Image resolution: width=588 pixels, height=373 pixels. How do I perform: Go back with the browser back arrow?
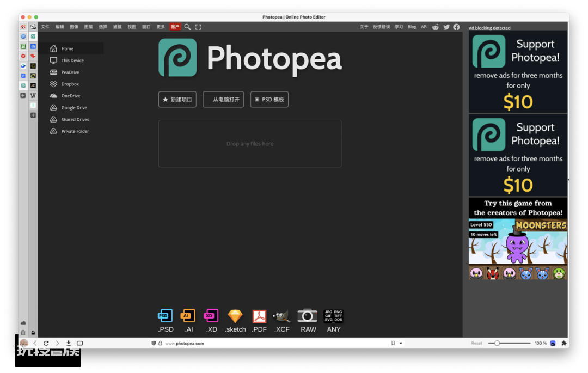click(35, 343)
